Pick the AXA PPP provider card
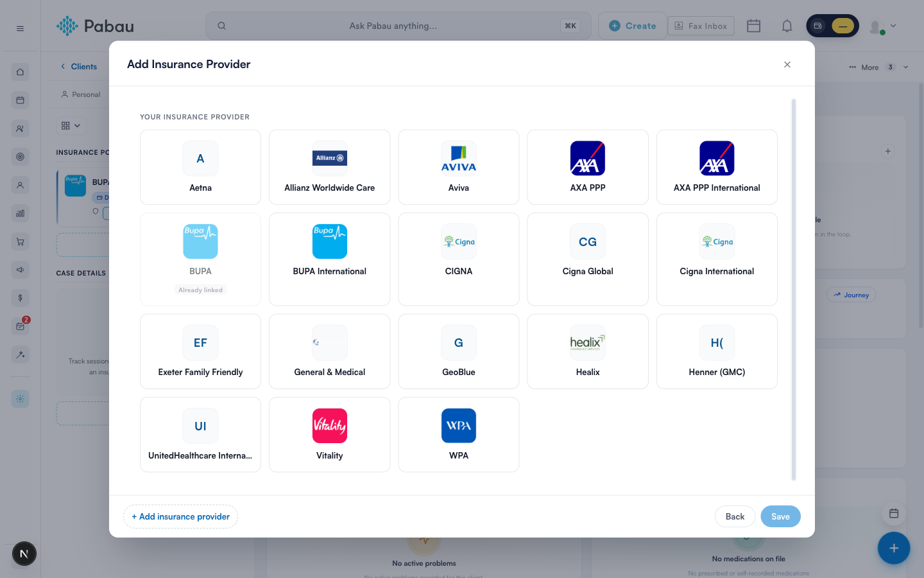 click(x=588, y=167)
